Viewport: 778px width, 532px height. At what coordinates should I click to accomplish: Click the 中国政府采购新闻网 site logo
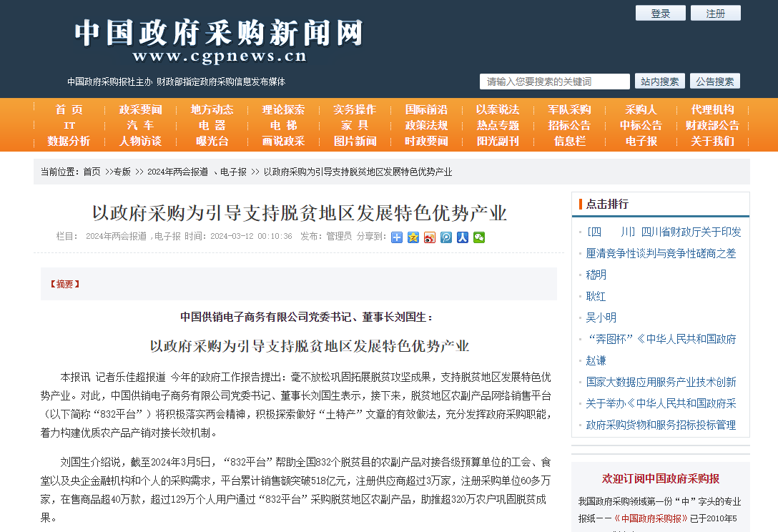[x=219, y=41]
